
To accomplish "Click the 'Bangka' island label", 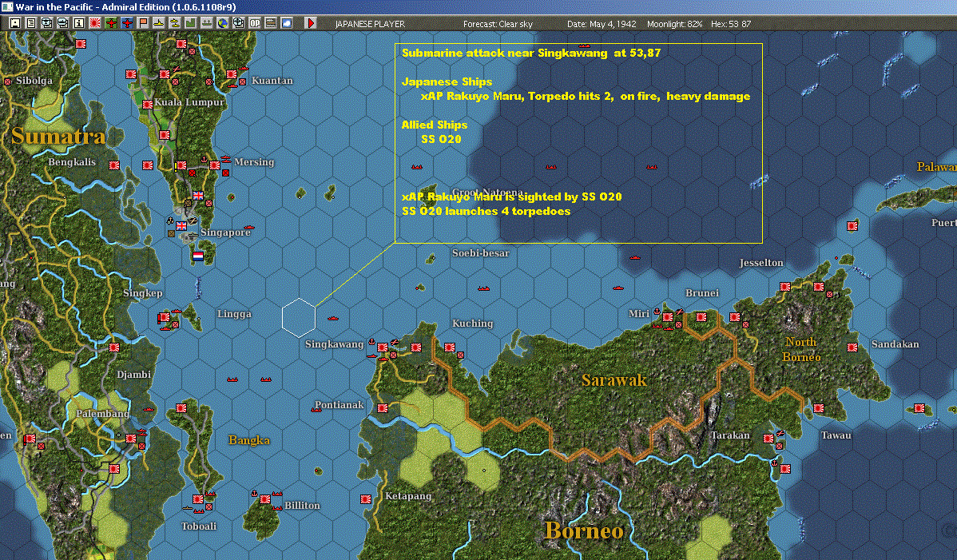I will pos(249,440).
